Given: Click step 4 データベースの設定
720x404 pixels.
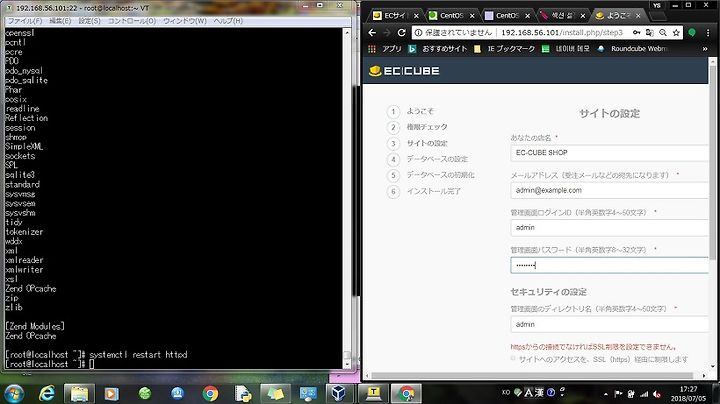Looking at the screenshot, I should 428,159.
